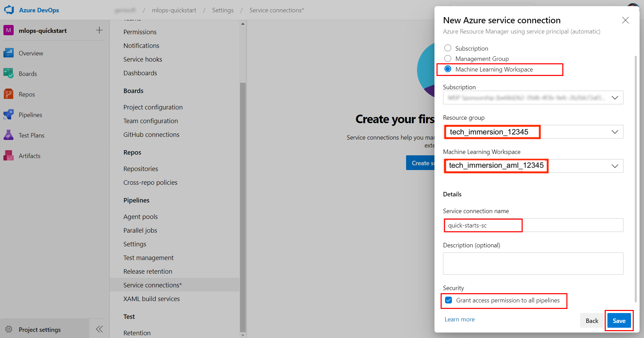Open Cross-repo policies settings

[x=150, y=182]
